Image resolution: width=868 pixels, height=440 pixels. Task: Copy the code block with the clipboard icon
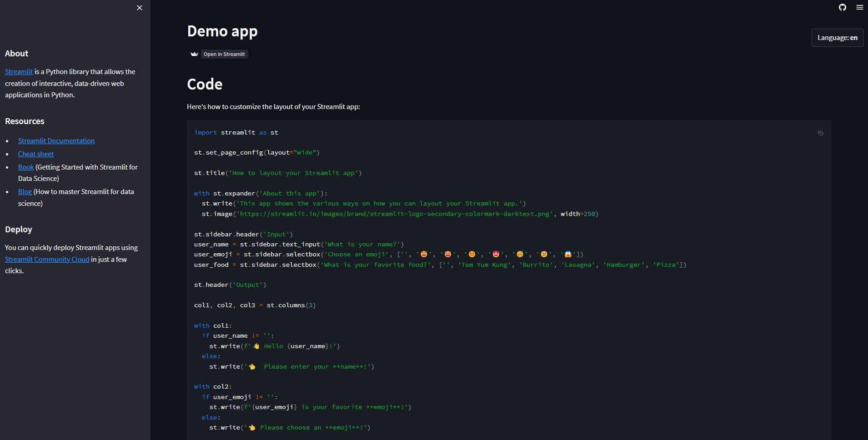821,133
